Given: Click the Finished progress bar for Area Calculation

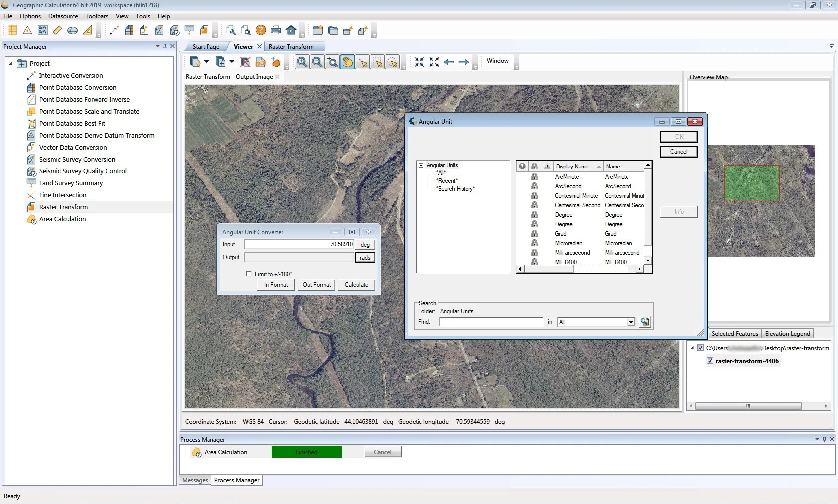Looking at the screenshot, I should [x=307, y=452].
